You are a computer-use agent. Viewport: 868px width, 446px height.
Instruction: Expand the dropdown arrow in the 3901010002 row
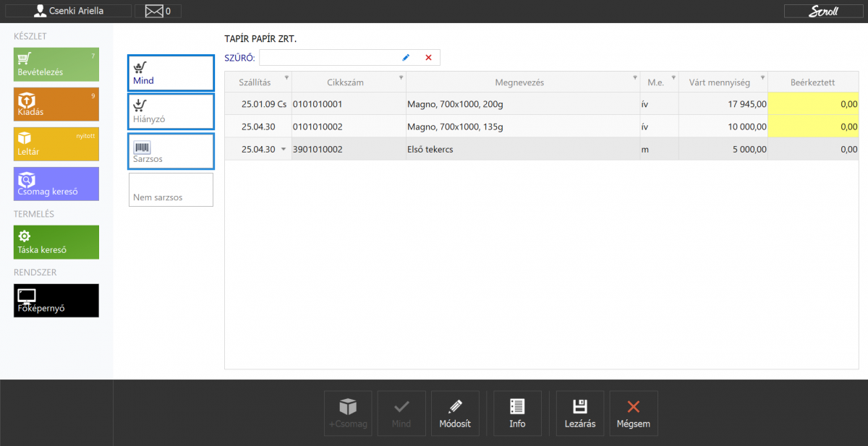283,150
